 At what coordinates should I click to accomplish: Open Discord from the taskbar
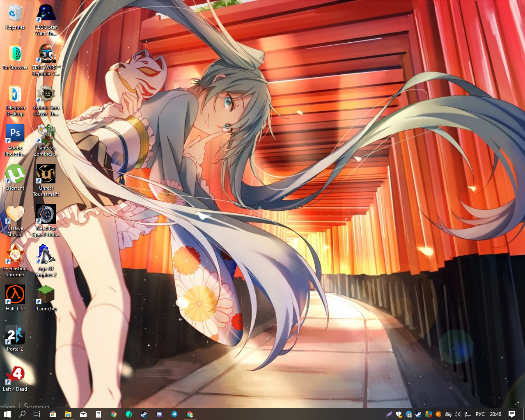159,414
